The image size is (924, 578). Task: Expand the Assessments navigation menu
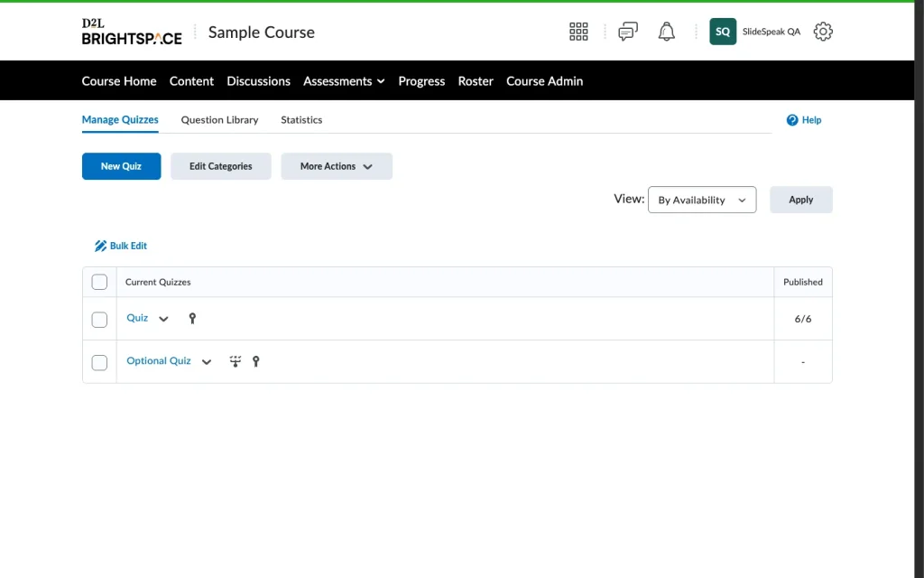pyautogui.click(x=344, y=81)
